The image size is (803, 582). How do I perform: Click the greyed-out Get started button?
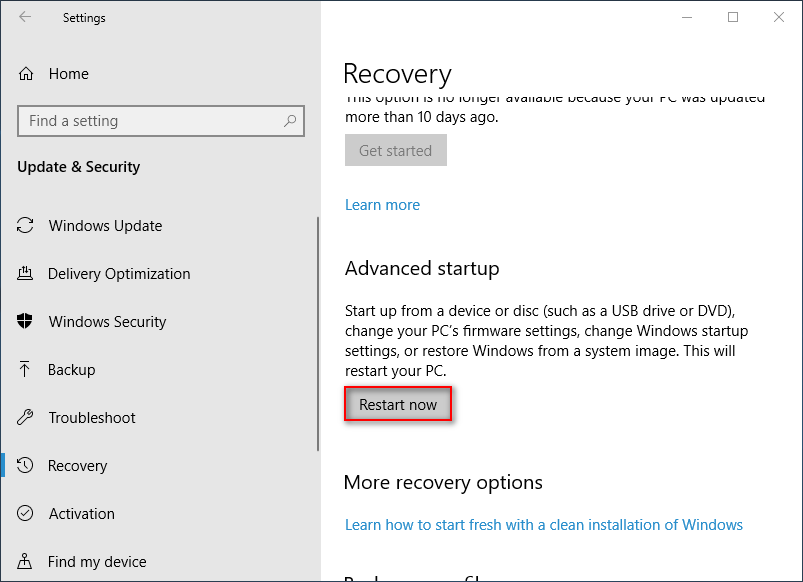click(395, 151)
